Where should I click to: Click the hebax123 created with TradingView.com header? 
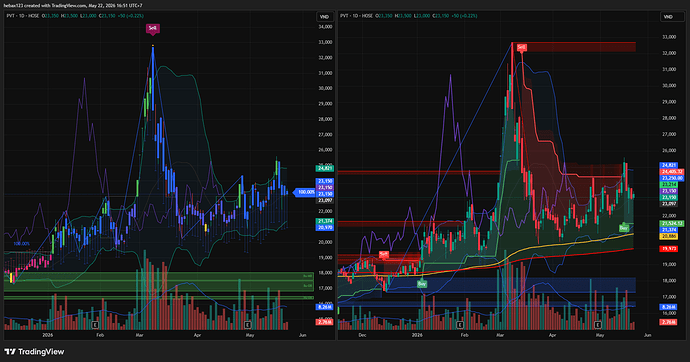pyautogui.click(x=73, y=6)
